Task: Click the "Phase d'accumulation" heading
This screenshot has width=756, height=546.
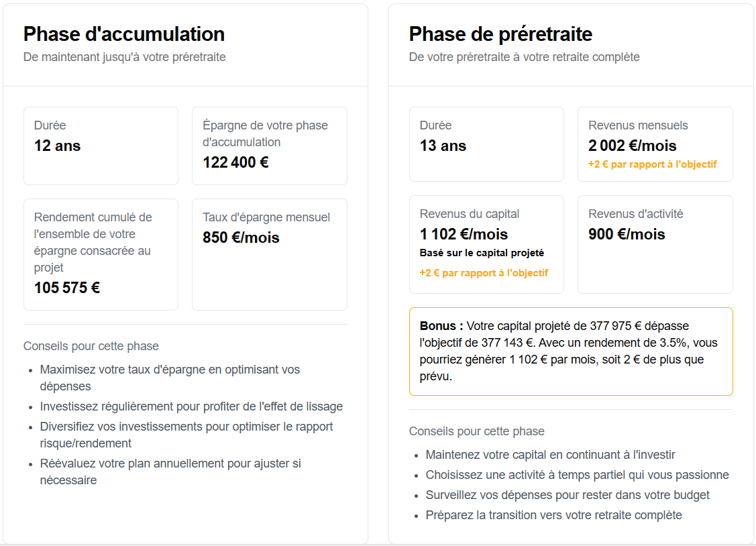Action: click(124, 34)
